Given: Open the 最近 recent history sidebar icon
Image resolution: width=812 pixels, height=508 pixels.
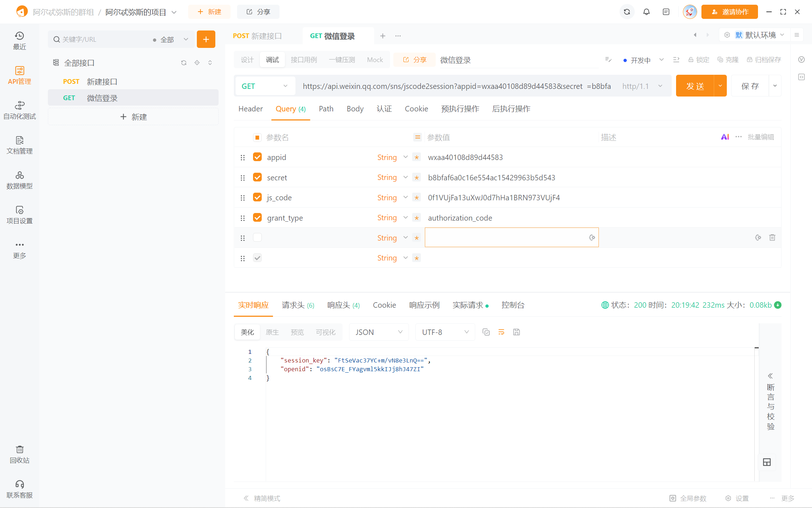Looking at the screenshot, I should pyautogui.click(x=20, y=41).
